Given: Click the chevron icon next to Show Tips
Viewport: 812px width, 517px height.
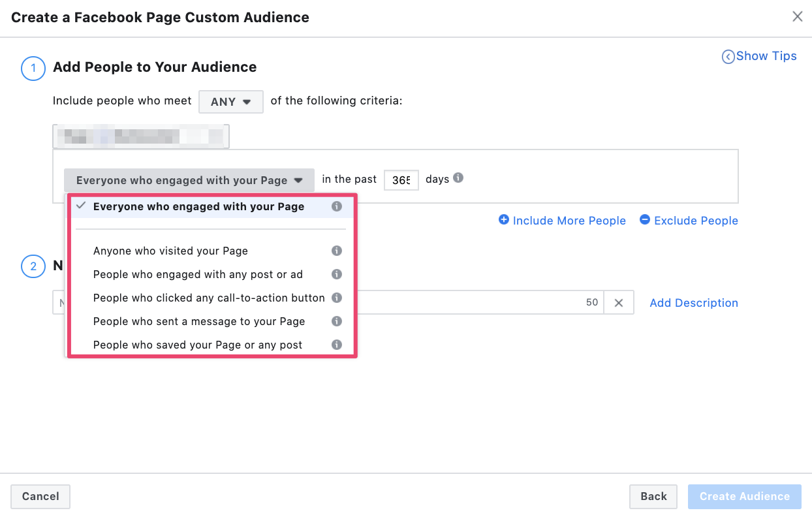Looking at the screenshot, I should (x=727, y=57).
